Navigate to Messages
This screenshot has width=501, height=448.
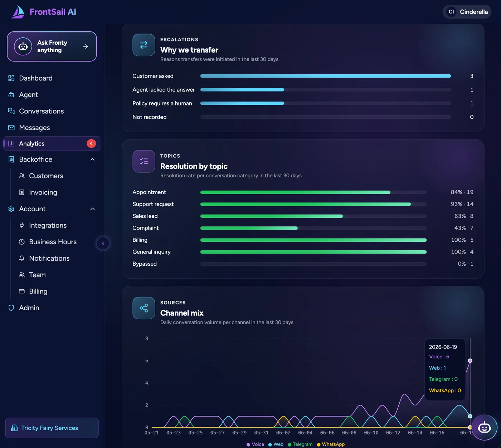[52, 128]
